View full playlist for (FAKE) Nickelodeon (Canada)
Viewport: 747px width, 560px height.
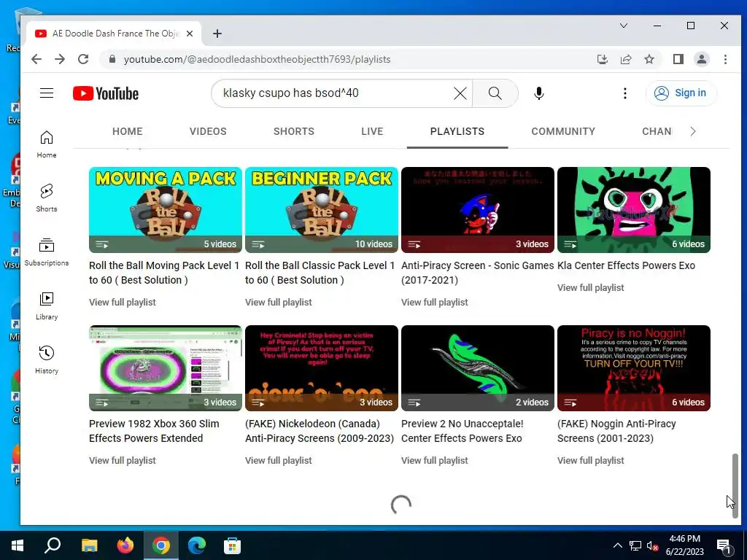tap(278, 461)
